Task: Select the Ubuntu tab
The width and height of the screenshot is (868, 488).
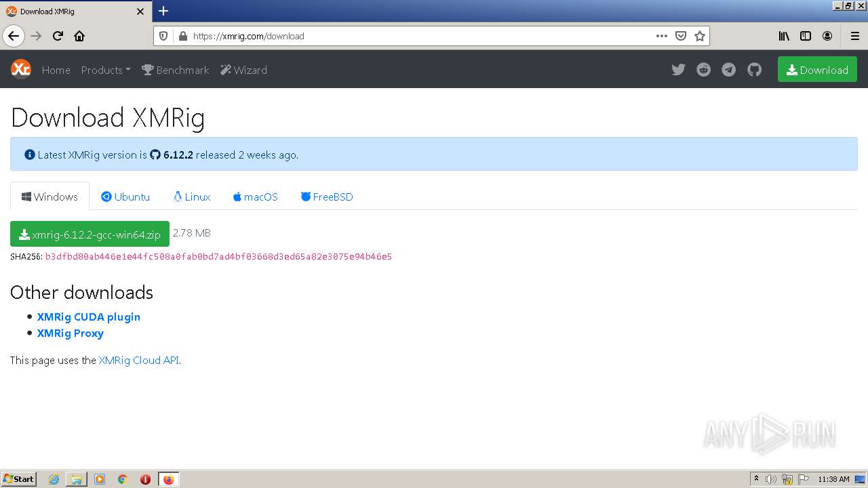Action: tap(125, 197)
